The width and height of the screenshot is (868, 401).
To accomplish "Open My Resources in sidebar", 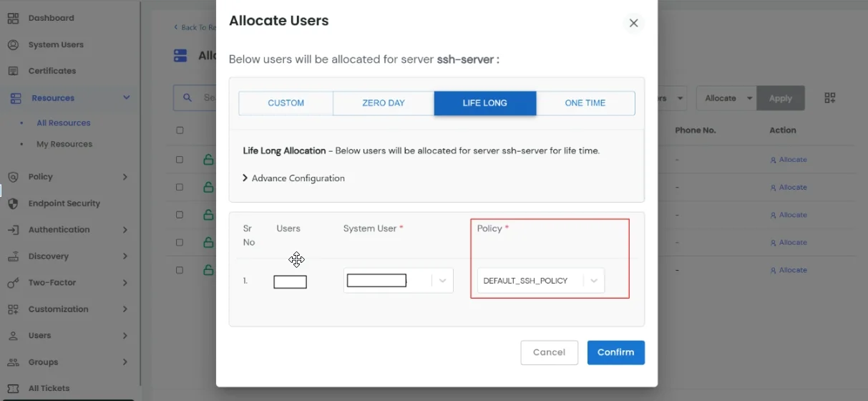I will tap(64, 144).
